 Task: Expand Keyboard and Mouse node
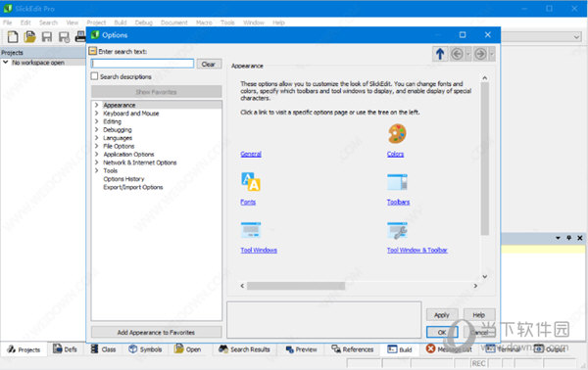click(97, 114)
